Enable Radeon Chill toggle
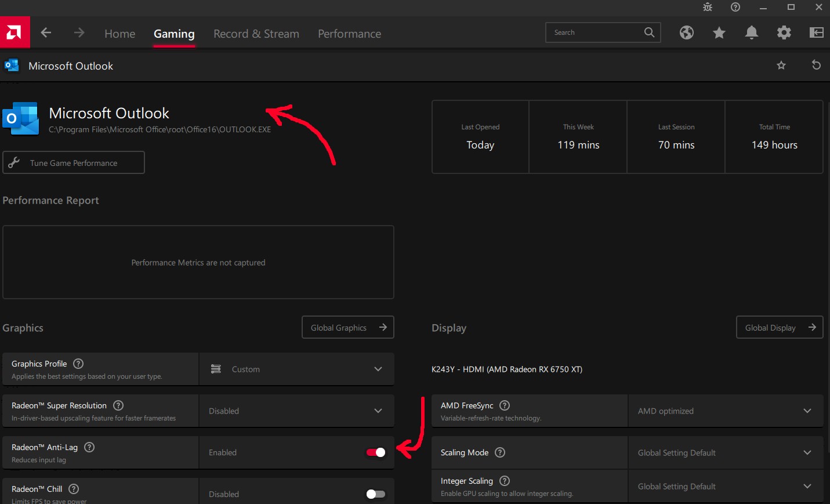830x504 pixels. point(376,494)
